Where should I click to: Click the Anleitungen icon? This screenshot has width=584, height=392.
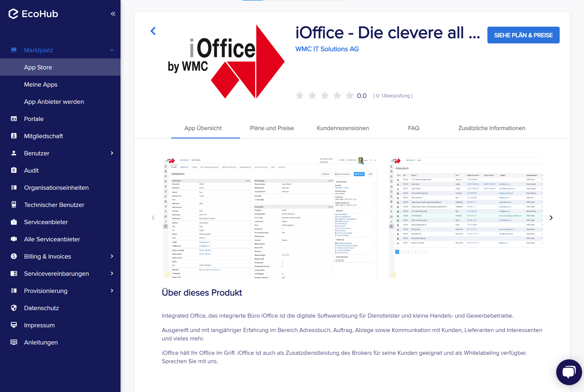[x=14, y=342]
